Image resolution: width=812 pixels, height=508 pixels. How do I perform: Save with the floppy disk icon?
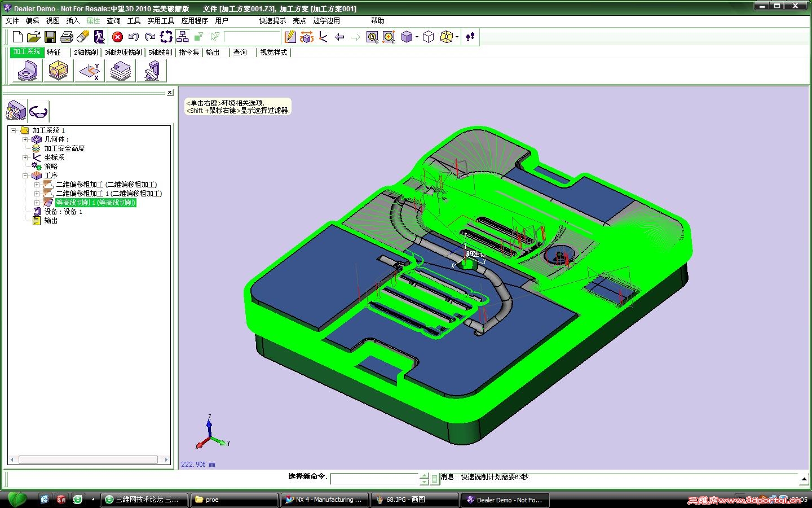click(50, 37)
